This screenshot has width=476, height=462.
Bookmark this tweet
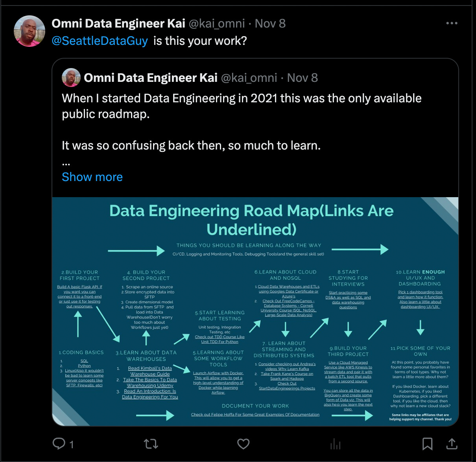point(428,444)
